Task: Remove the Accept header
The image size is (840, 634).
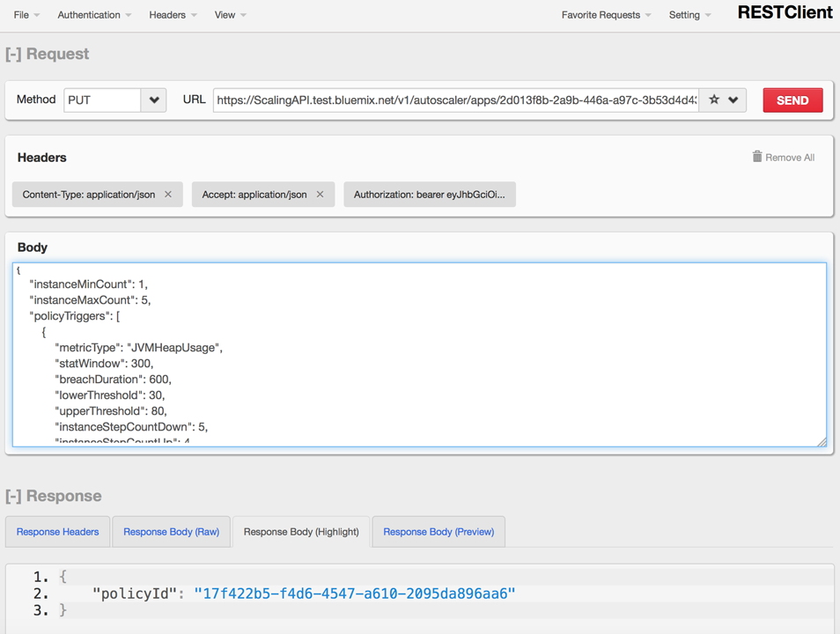Action: [x=320, y=194]
